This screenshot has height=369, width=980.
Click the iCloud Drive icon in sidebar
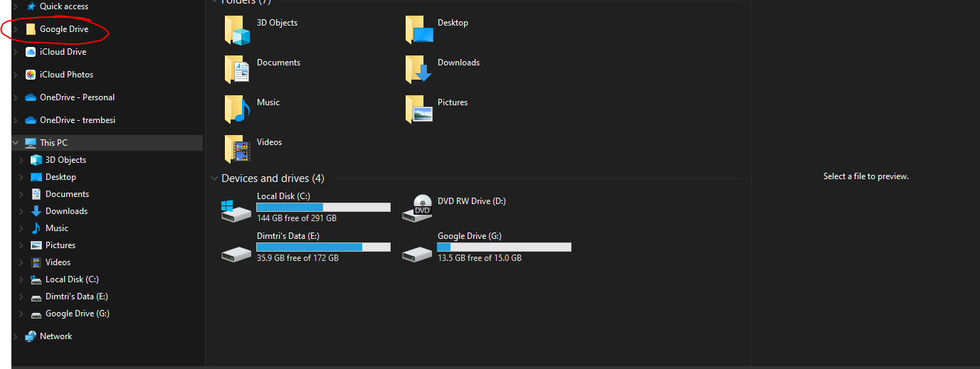(31, 52)
